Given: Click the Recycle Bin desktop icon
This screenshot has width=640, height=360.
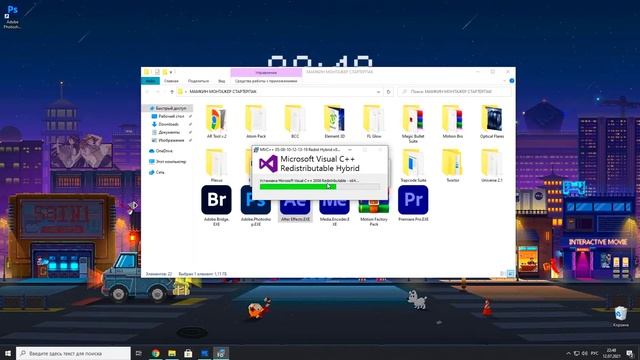Looking at the screenshot, I should tap(621, 317).
